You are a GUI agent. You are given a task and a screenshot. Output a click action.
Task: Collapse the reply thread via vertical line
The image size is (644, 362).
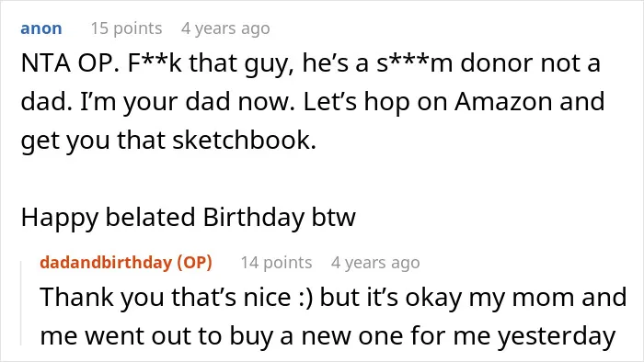click(21, 303)
